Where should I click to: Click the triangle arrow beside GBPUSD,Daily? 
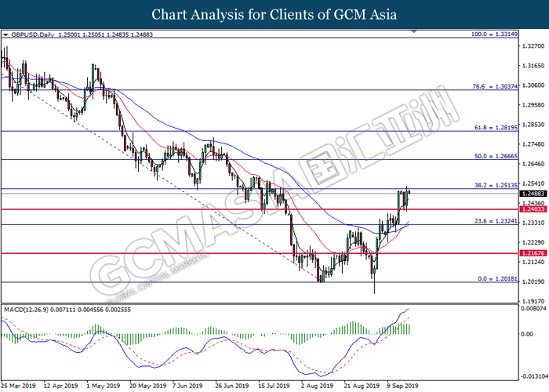(5, 35)
